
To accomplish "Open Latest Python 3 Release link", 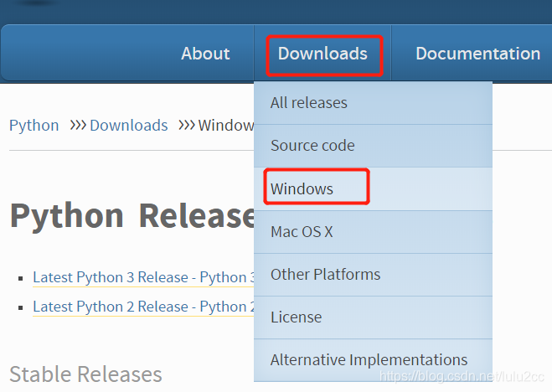I will [x=143, y=277].
